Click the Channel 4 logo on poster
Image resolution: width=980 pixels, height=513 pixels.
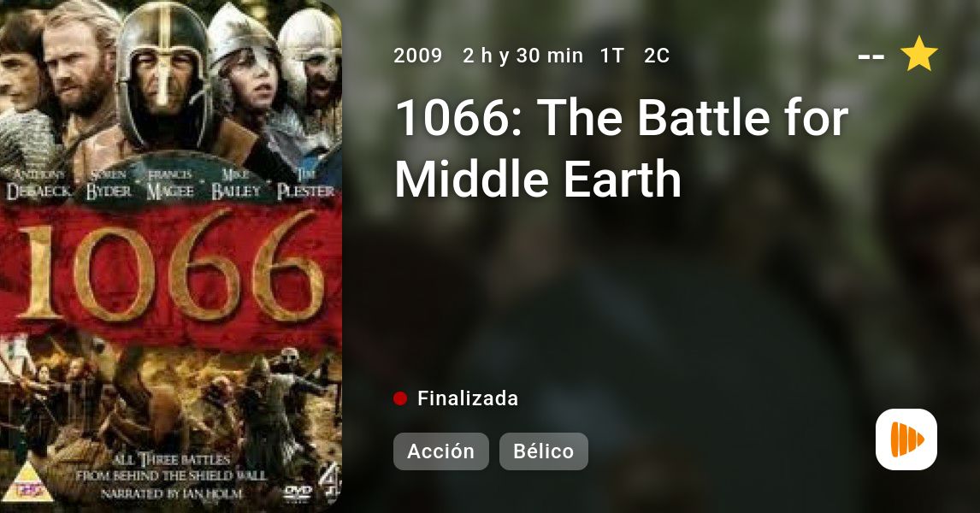point(331,481)
